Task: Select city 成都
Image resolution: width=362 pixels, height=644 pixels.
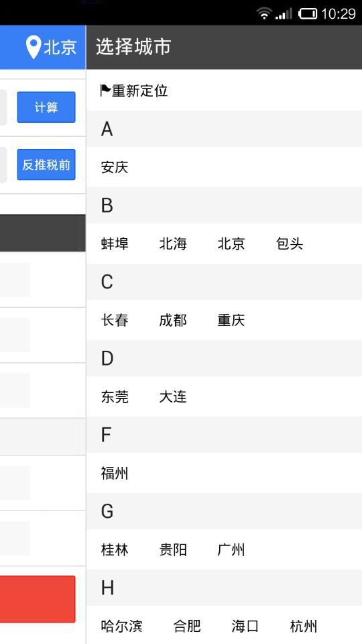Action: coord(173,321)
